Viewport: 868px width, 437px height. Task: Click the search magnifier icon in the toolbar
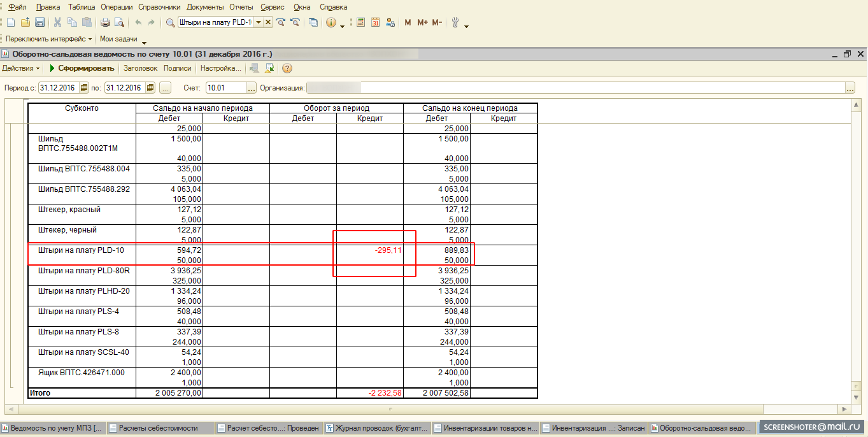170,22
